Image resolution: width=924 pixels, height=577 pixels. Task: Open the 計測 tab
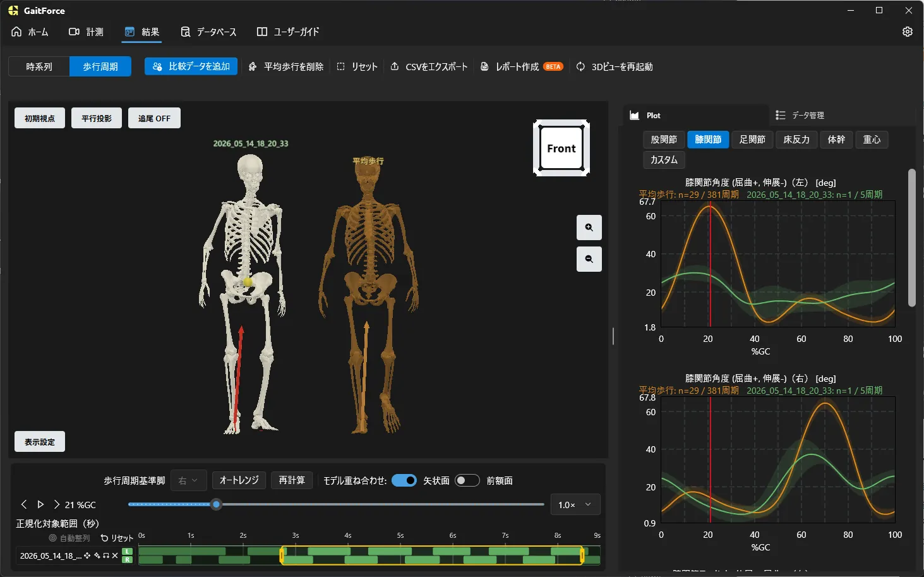click(86, 32)
